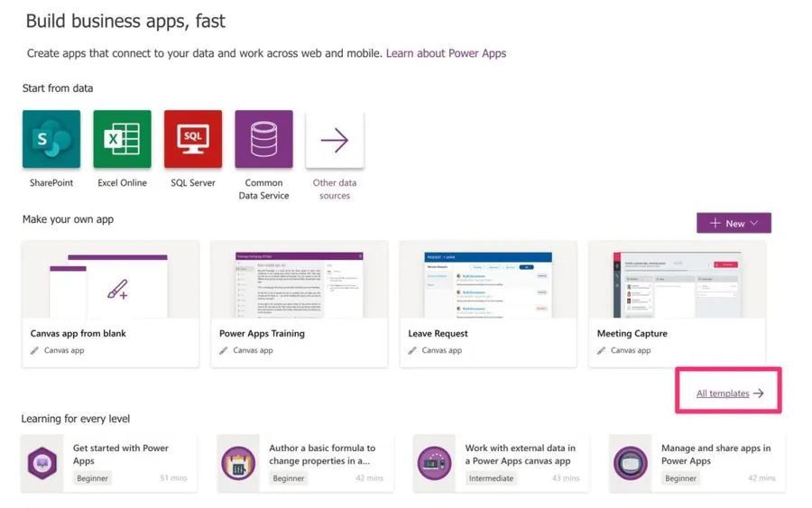Screen dimensions: 812x508
Task: Click the Leave Request title text
Action: pos(438,333)
